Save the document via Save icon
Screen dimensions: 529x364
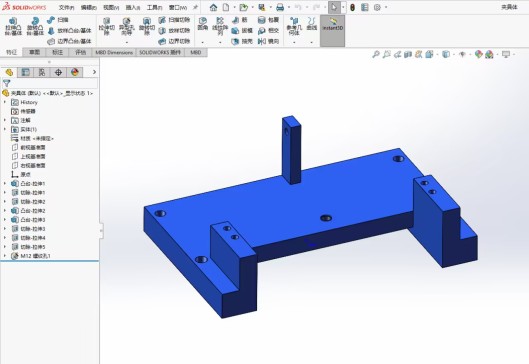tap(261, 7)
